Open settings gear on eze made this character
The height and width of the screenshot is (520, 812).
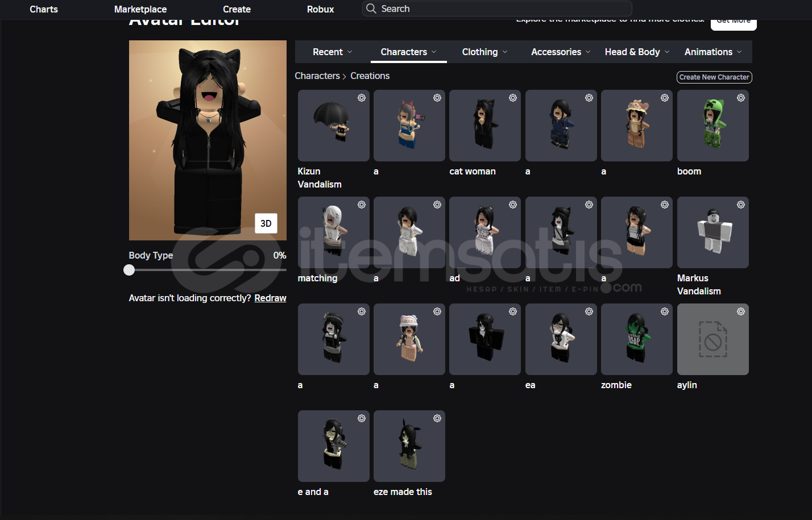pos(437,418)
